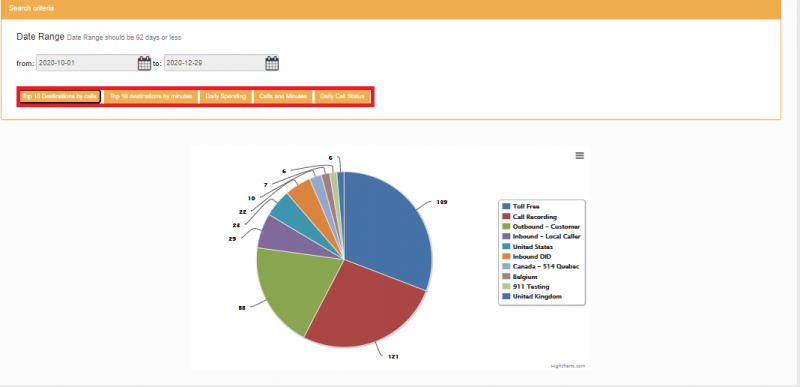
Task: Click the Toll Free legend color square
Action: 506,207
